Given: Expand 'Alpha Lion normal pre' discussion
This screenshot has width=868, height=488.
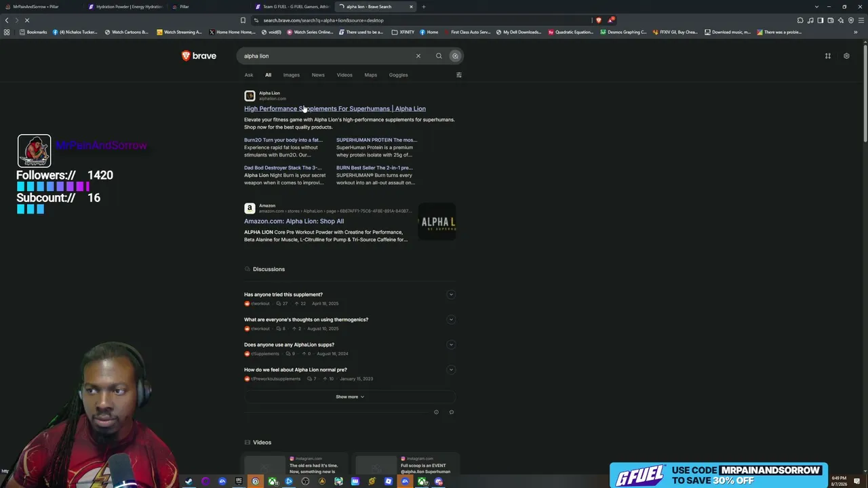Looking at the screenshot, I should click(x=451, y=370).
